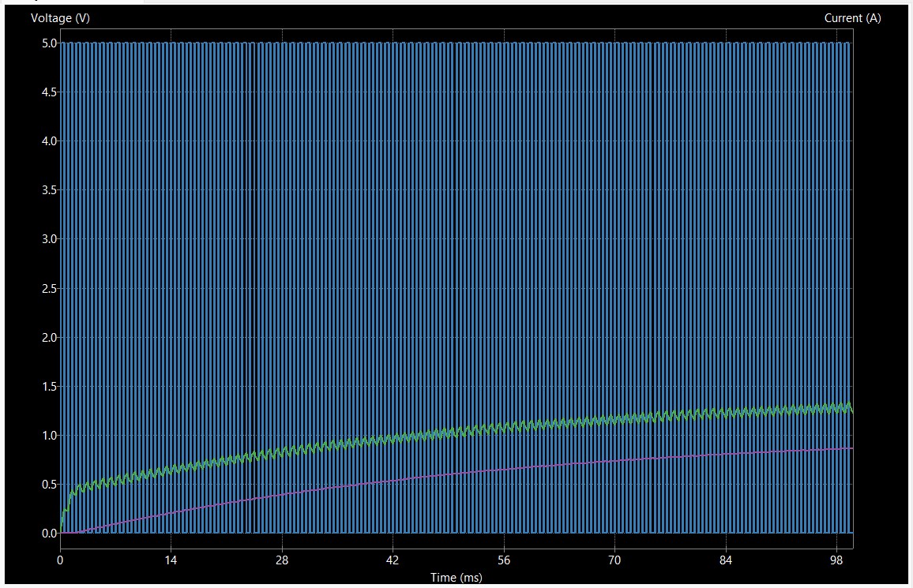Click the 3.0 voltage tick label
This screenshot has width=913, height=588.
pos(50,239)
